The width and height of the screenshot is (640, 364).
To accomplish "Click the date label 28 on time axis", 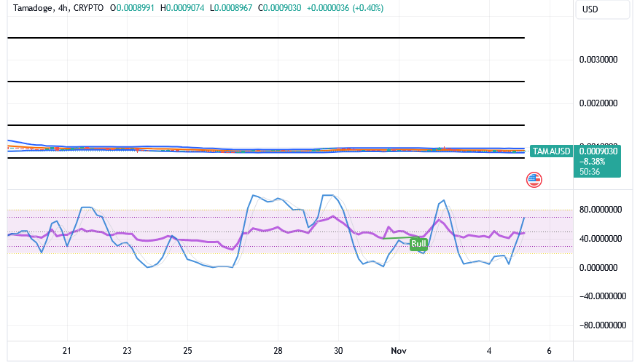I will (x=278, y=351).
